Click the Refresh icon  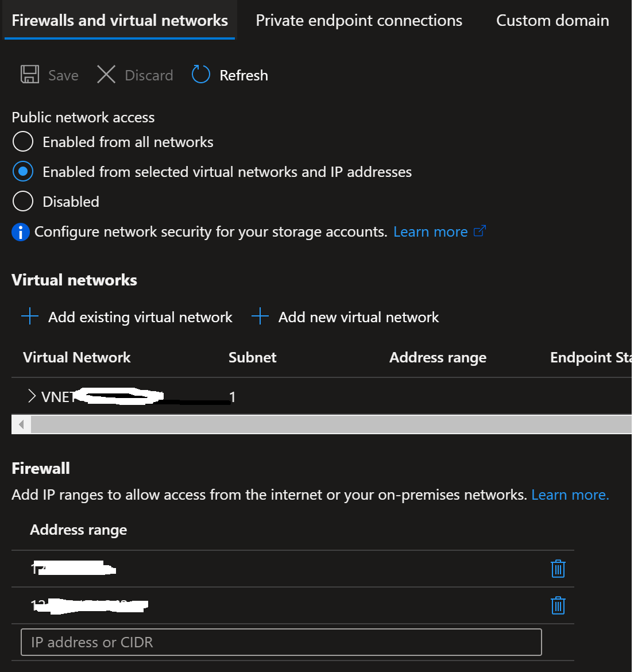coord(200,75)
